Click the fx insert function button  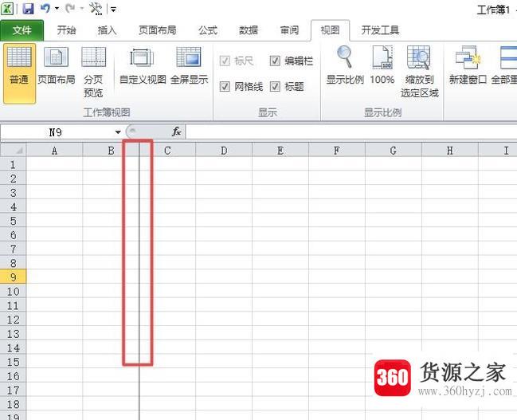click(x=177, y=131)
